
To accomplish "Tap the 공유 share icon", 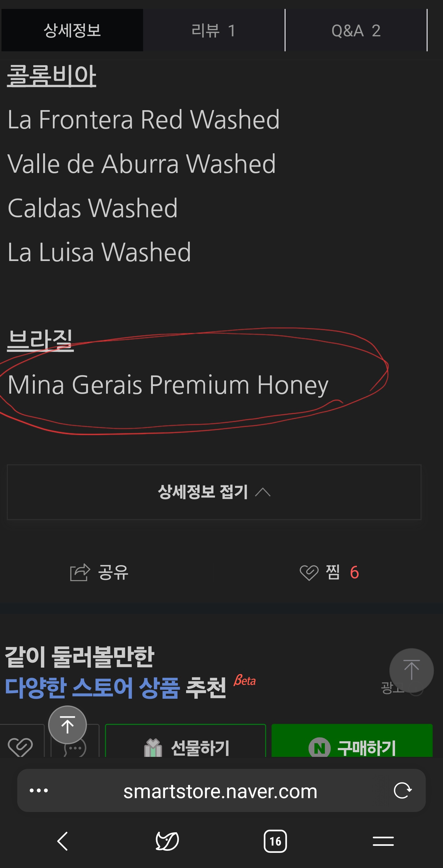I will [80, 572].
